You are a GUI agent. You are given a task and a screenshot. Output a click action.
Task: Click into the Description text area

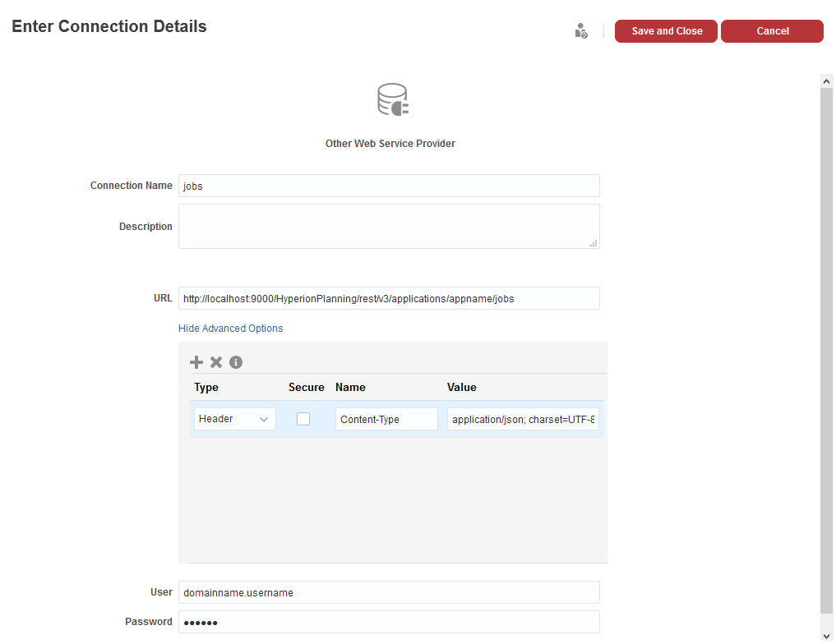[389, 227]
